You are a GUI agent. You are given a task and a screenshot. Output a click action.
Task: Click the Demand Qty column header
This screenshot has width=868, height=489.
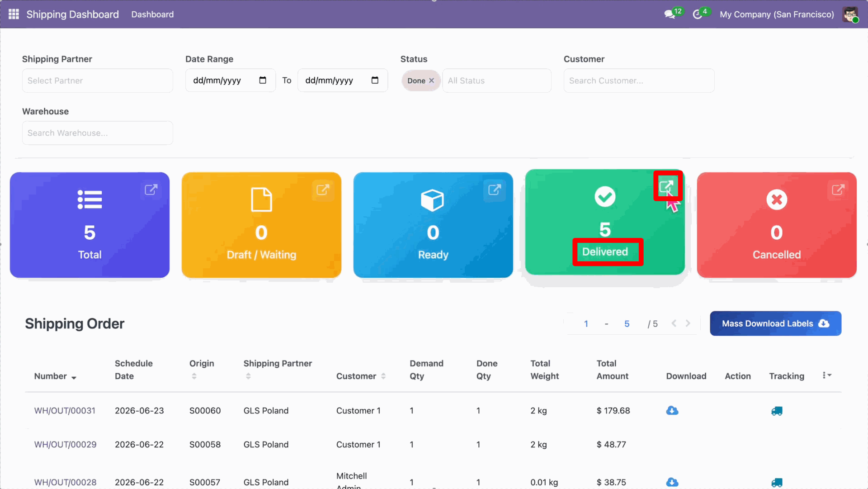(426, 370)
